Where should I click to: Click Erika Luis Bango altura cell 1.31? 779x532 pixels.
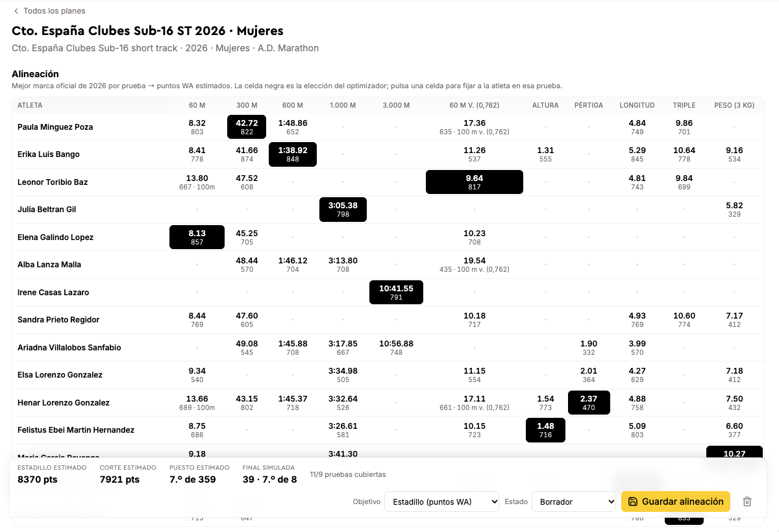point(545,154)
